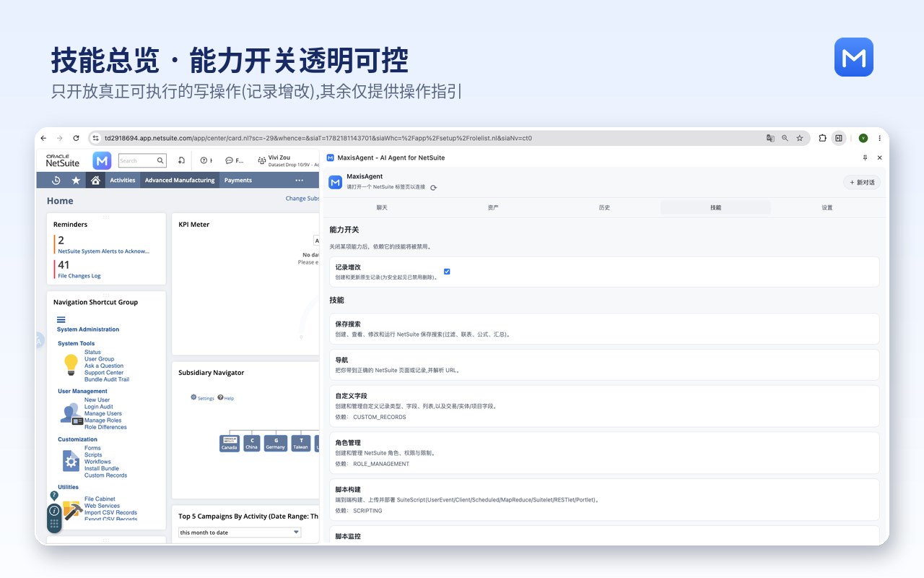Click the translate page icon in the address bar
924x578 pixels.
(x=770, y=138)
